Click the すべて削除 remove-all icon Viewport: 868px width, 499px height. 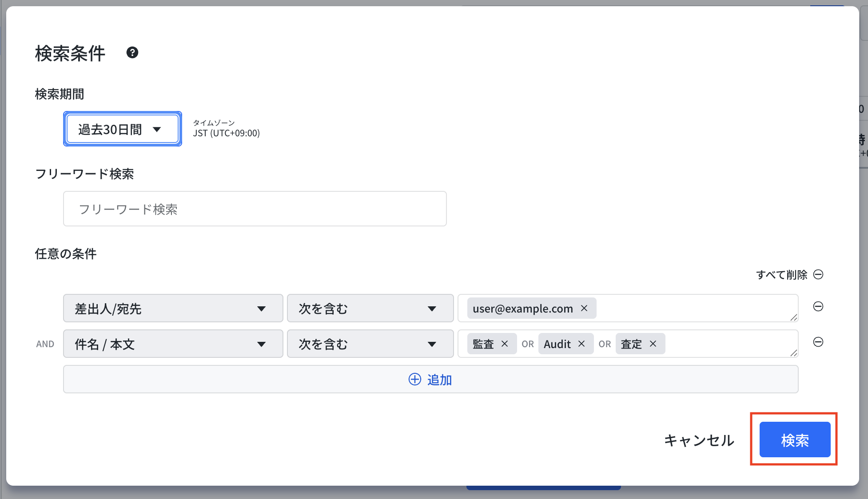818,274
